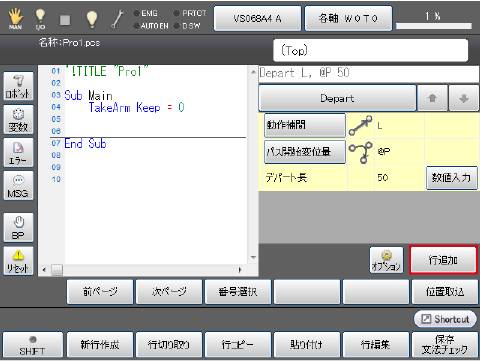
Task: Move command selection up with arrow
Action: point(432,98)
